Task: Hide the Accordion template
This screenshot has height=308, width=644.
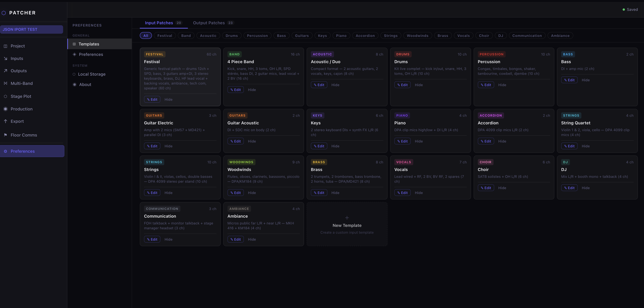Action: (502, 141)
